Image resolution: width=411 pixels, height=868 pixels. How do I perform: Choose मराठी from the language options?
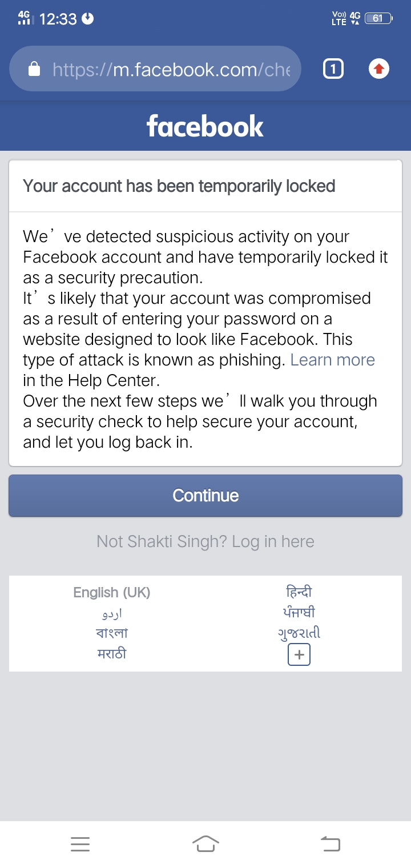112,653
